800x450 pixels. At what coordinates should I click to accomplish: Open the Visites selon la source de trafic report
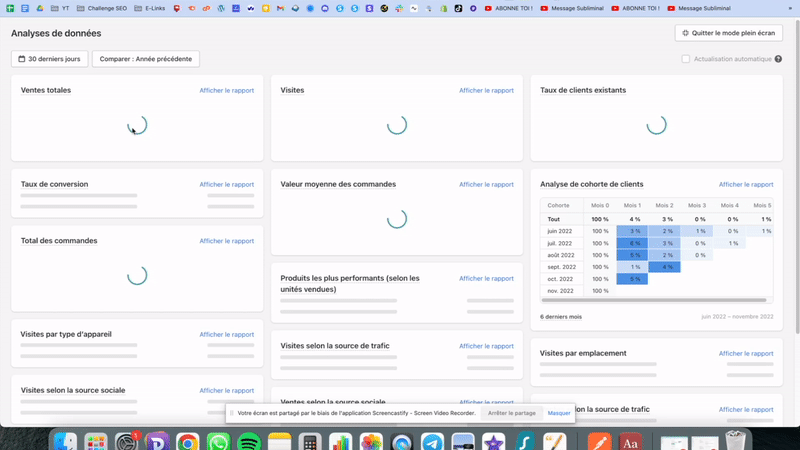[486, 346]
